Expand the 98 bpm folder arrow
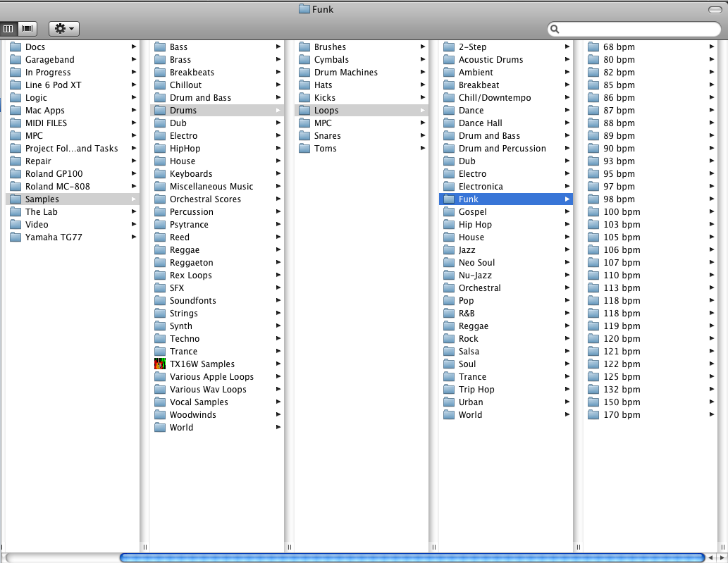Image resolution: width=728 pixels, height=563 pixels. [711, 199]
